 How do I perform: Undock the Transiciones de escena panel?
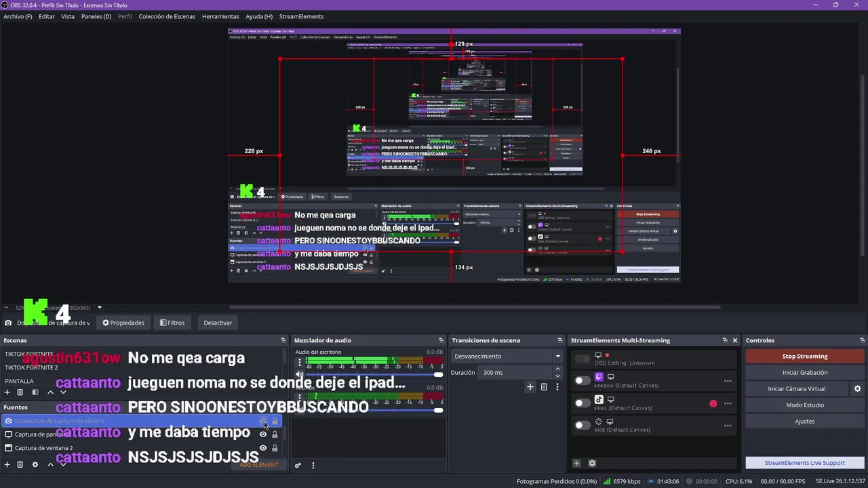click(560, 340)
